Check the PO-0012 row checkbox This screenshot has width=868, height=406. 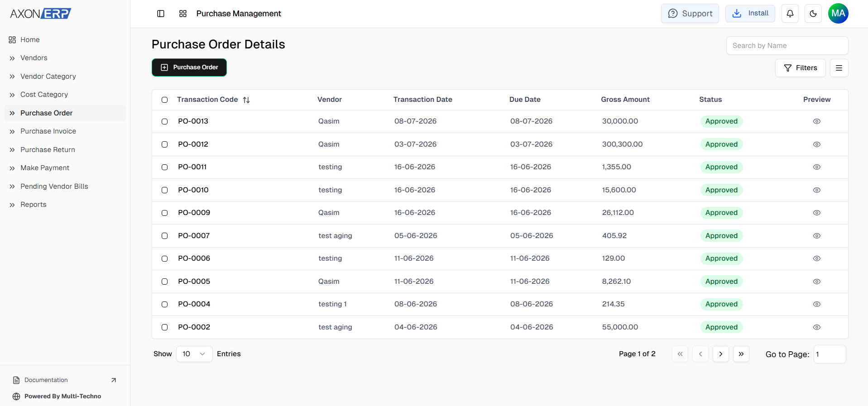tap(164, 144)
